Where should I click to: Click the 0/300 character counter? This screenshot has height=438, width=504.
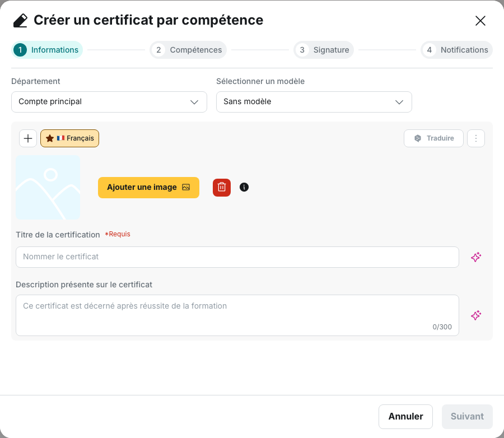(x=442, y=327)
